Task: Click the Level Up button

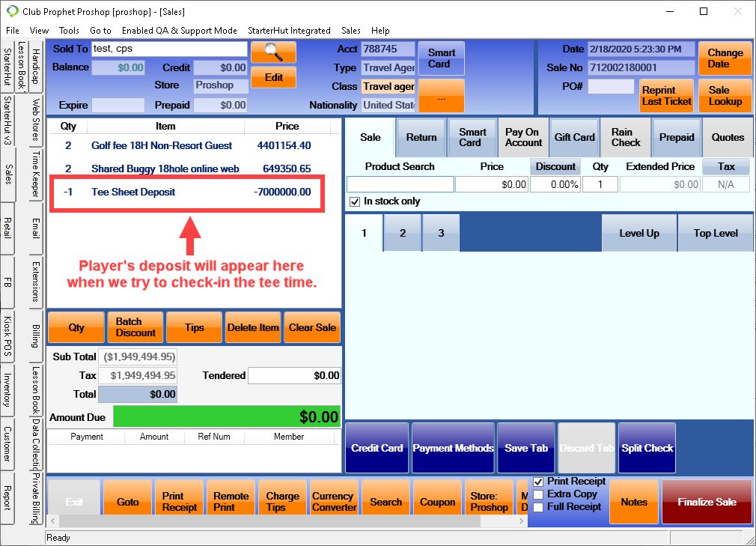Action: pyautogui.click(x=638, y=234)
